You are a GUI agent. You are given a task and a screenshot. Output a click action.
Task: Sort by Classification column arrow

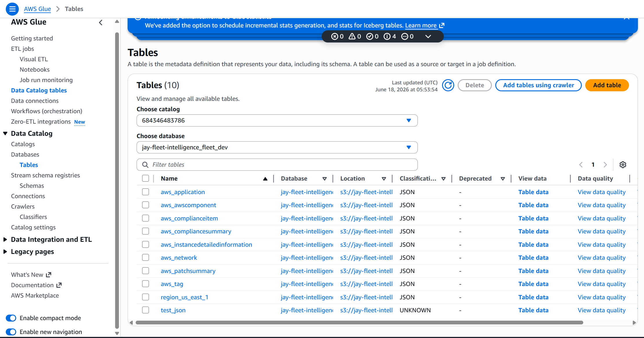point(444,179)
